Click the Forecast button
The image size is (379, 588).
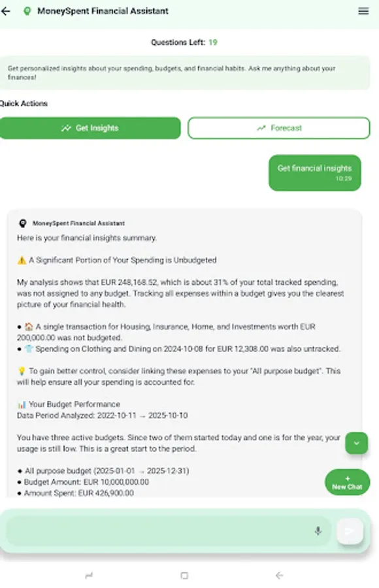coord(279,128)
